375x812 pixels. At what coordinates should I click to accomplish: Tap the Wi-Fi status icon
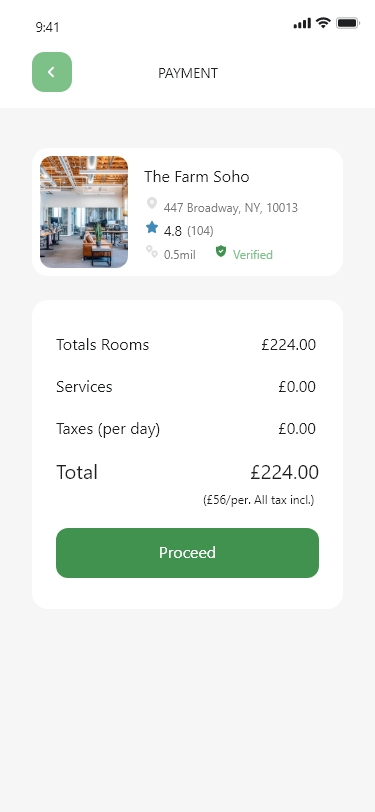coord(323,23)
